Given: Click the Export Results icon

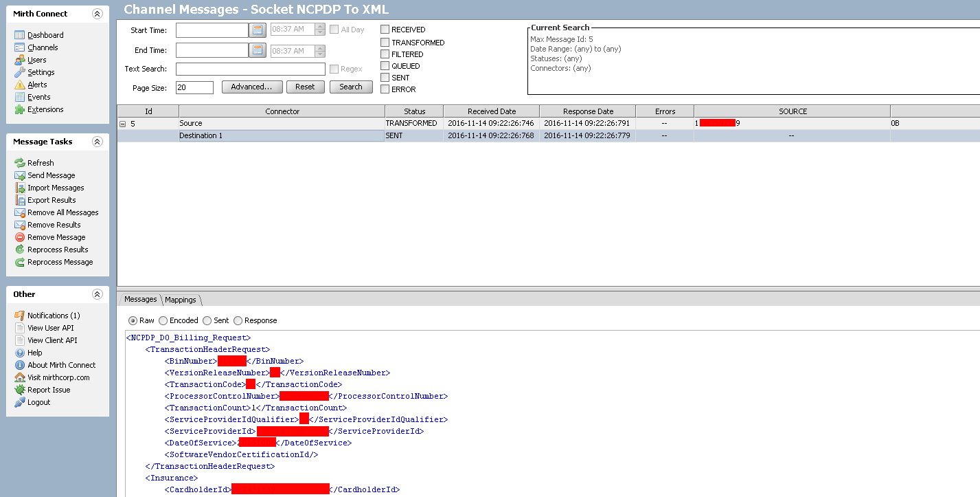Looking at the screenshot, I should (20, 200).
